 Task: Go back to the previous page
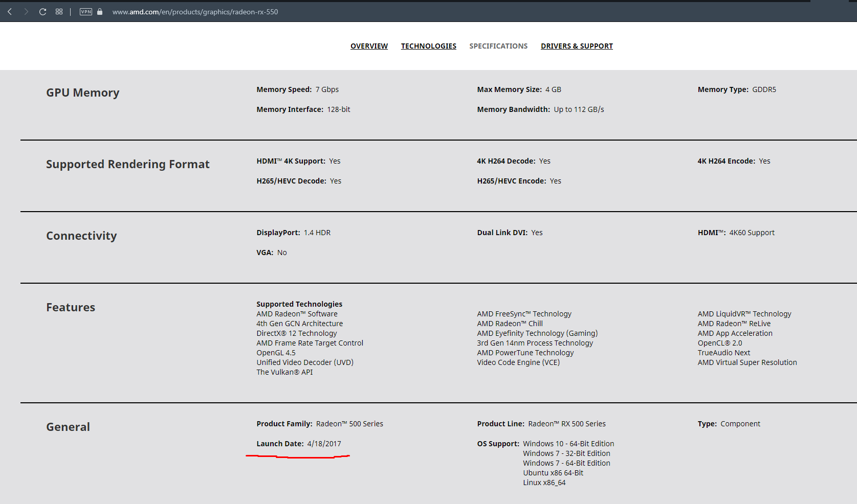click(10, 12)
